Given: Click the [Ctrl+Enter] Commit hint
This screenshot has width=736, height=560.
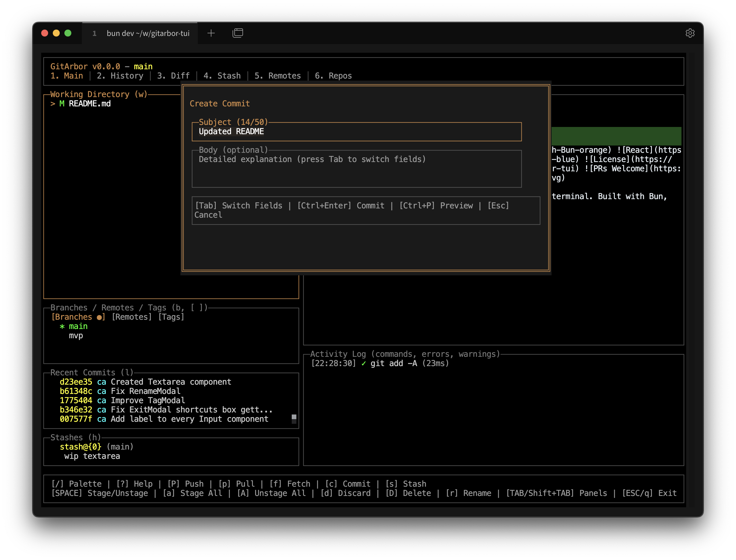Looking at the screenshot, I should (x=340, y=206).
